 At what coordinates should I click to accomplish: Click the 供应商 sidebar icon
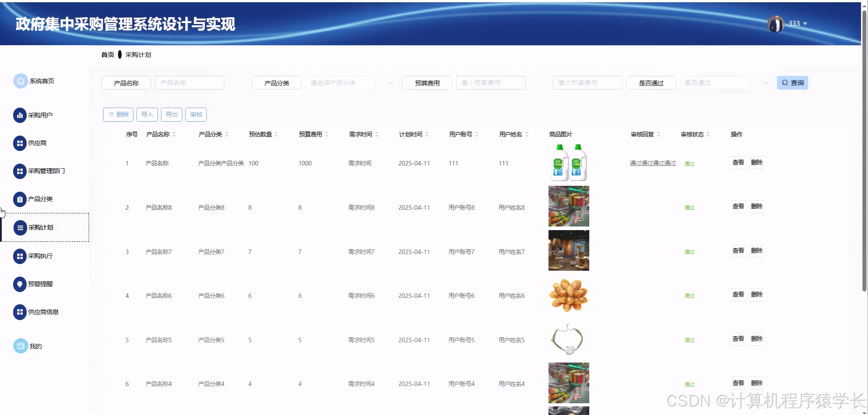click(x=20, y=143)
